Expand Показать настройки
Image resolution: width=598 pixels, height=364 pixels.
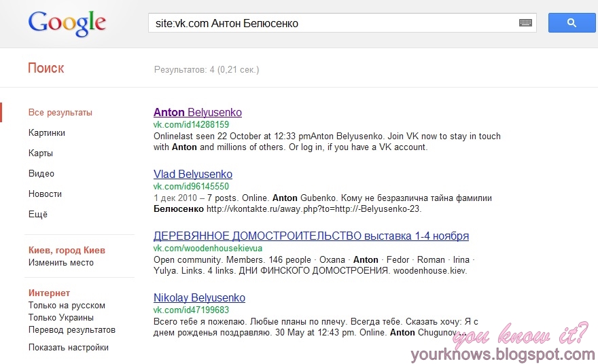(69, 348)
